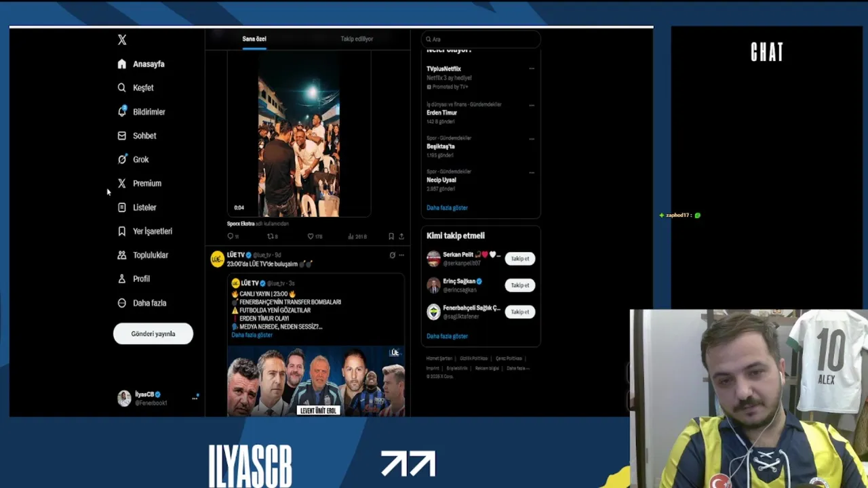Open LÜE TV broadcast image
This screenshot has height=488, width=868.
pyautogui.click(x=316, y=381)
